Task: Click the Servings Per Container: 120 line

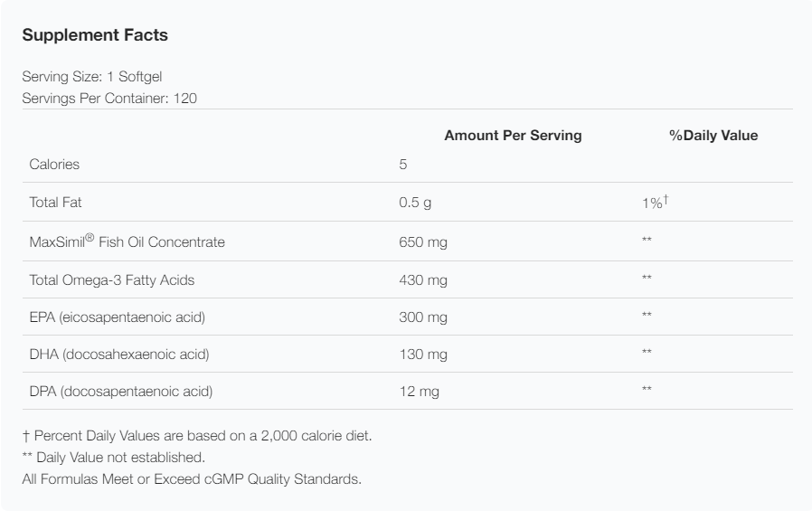Action: [x=109, y=97]
